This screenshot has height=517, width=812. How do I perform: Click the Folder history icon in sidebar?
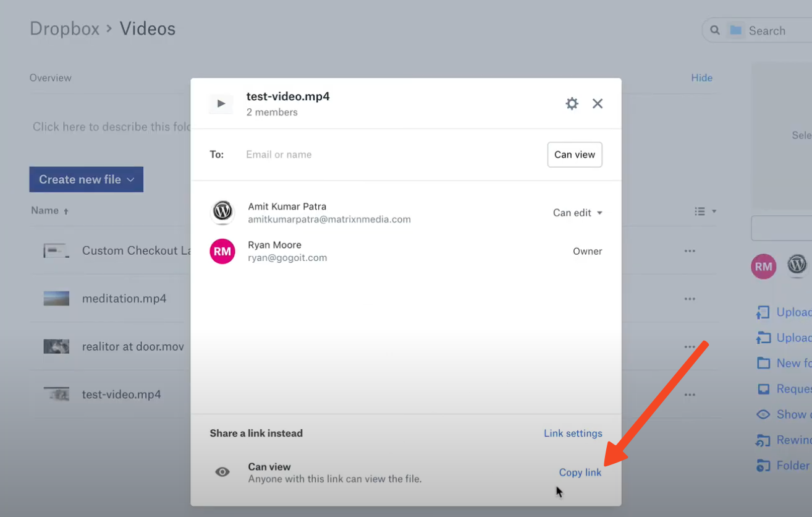pos(763,466)
